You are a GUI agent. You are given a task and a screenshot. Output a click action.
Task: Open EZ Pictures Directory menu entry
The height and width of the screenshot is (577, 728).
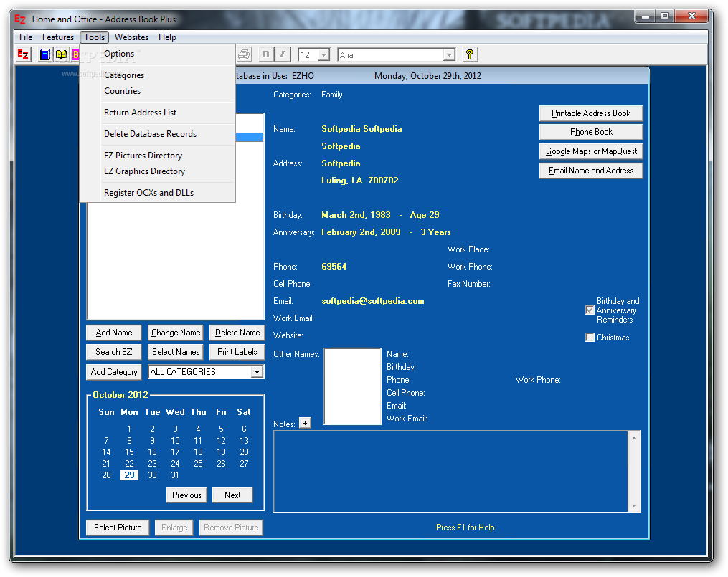pos(158,156)
